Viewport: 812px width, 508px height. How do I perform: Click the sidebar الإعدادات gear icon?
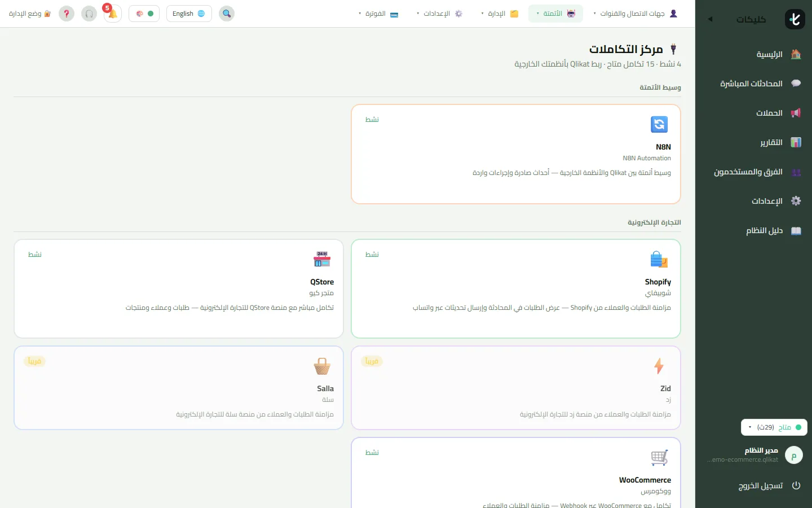(796, 201)
